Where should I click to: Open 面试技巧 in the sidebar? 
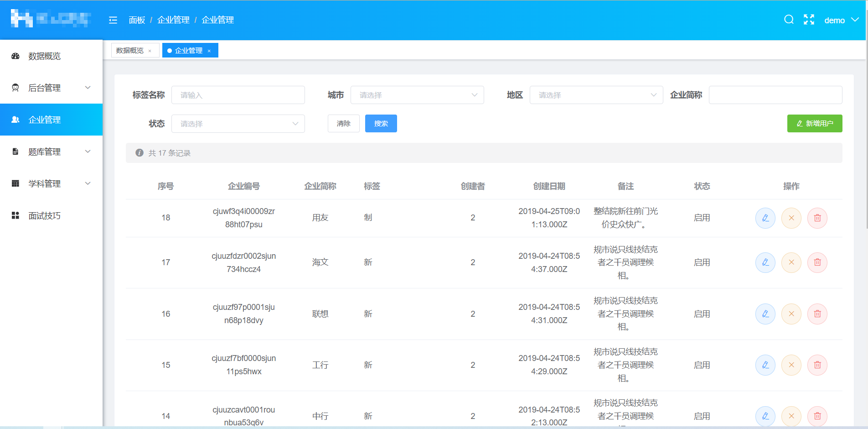click(x=51, y=215)
